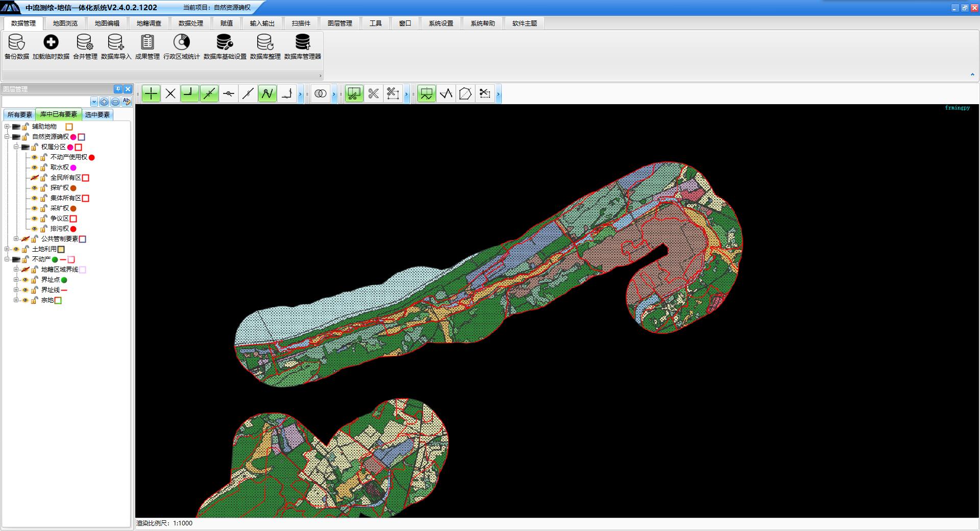
Task: Toggle the polyline vertex snap tool
Action: coord(267,93)
